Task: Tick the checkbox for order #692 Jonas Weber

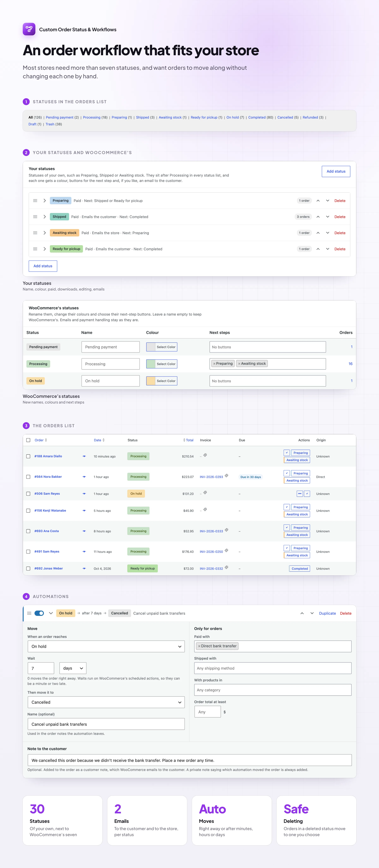Action: coord(28,569)
